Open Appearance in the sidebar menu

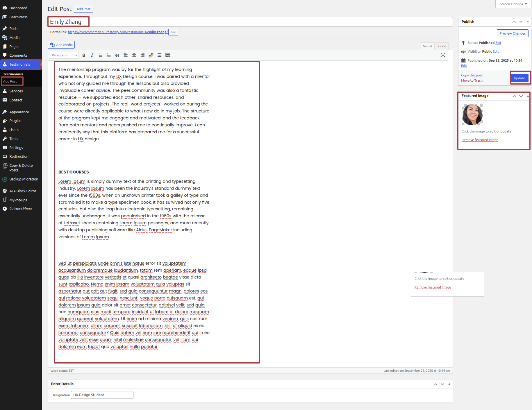pos(19,112)
